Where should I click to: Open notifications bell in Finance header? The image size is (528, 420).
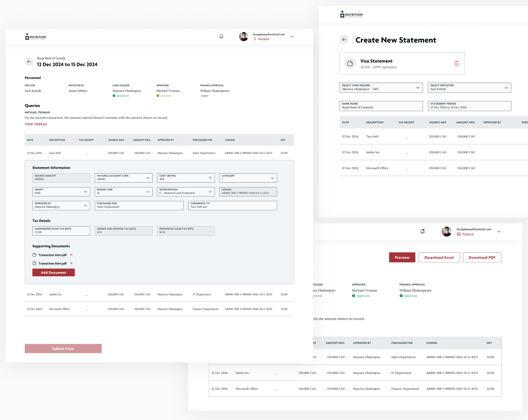pyautogui.click(x=423, y=231)
